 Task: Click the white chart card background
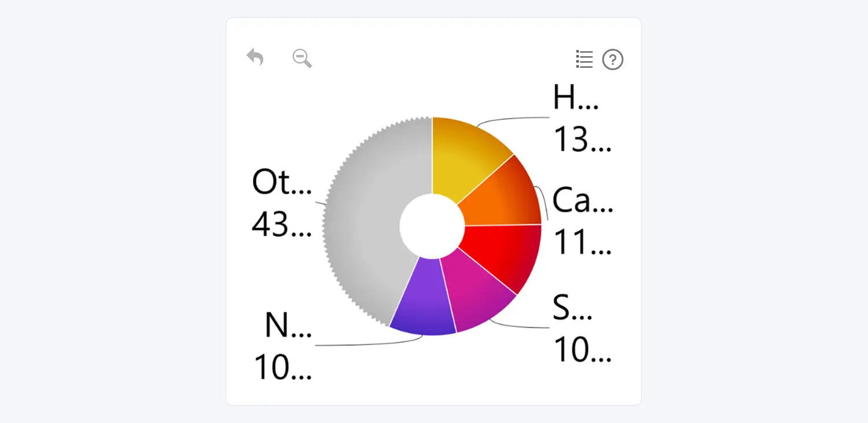(434, 388)
